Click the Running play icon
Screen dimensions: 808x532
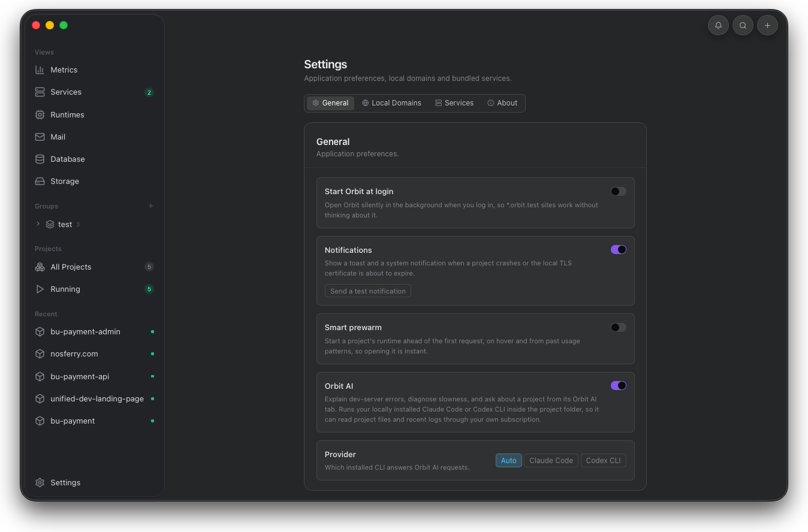coord(40,289)
